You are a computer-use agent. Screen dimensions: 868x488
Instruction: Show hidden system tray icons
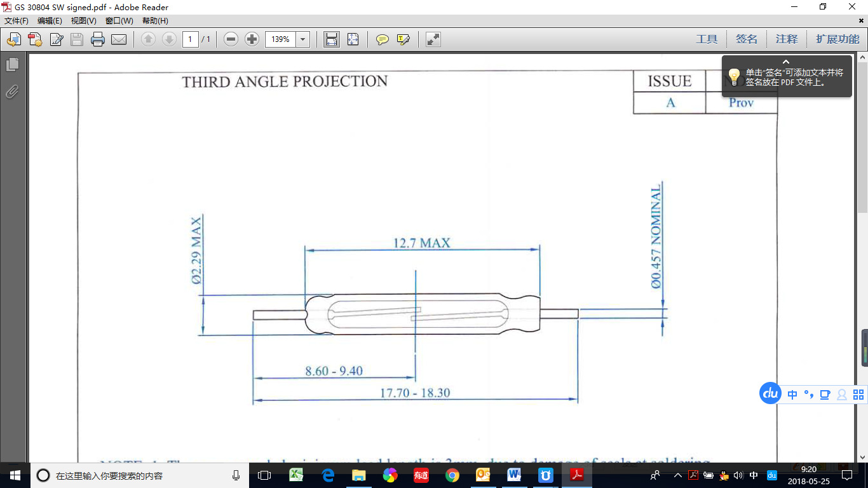(x=678, y=475)
